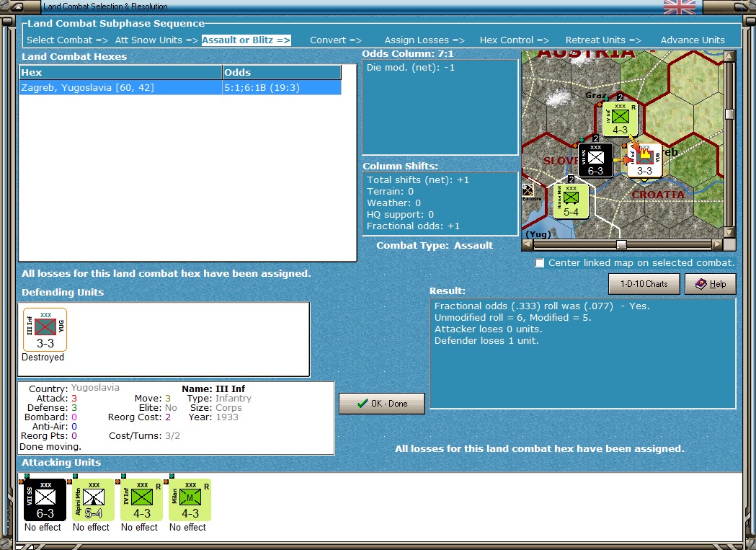Click the Die mod. (net): -1 text
Viewport: 756px width, 550px height.
pyautogui.click(x=410, y=68)
